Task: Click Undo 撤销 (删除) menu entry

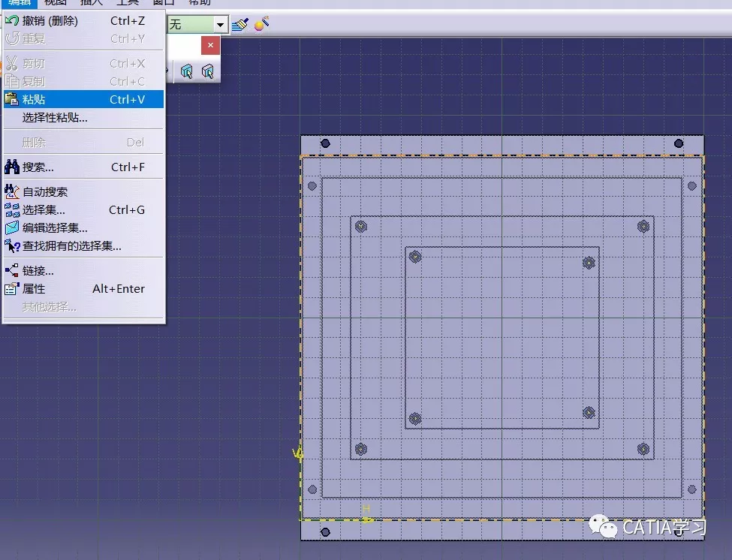Action: pos(50,21)
